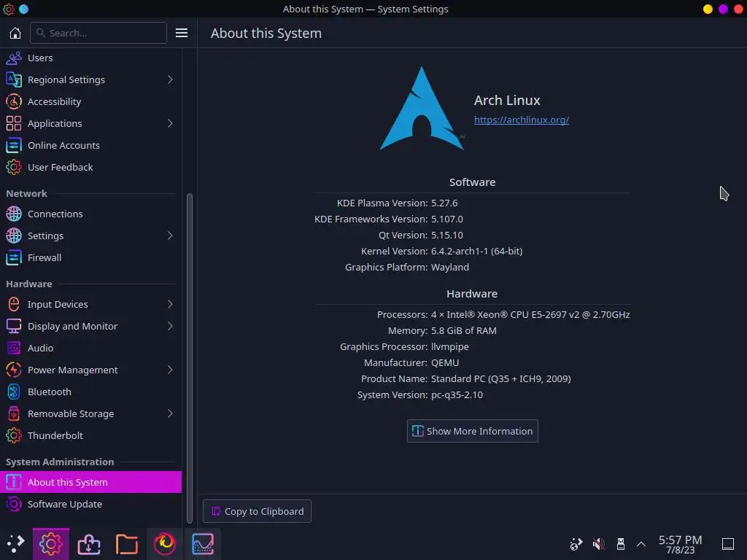
Task: Open the Thunderbolt icon
Action: [x=14, y=436]
